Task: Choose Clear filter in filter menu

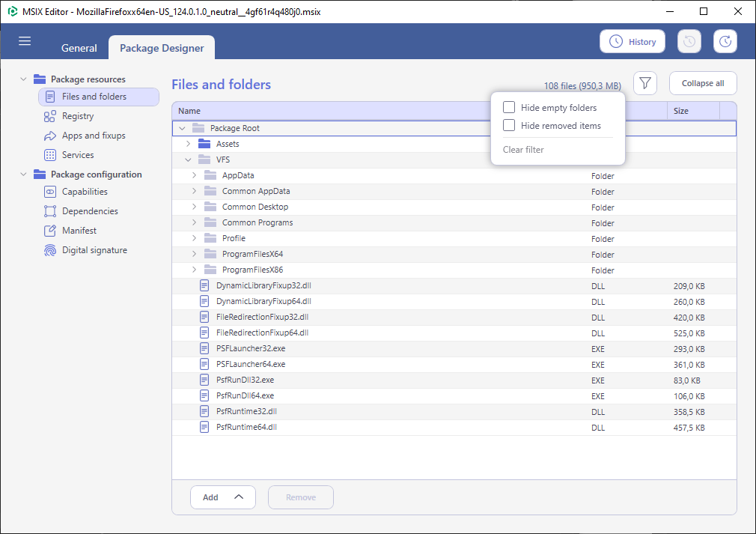Action: 523,150
